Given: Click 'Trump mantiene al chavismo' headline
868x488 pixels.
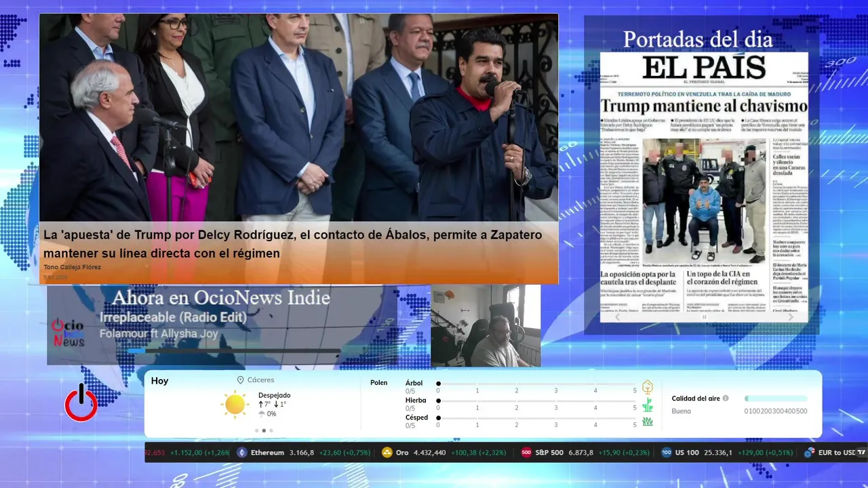Looking at the screenshot, I should click(x=704, y=106).
